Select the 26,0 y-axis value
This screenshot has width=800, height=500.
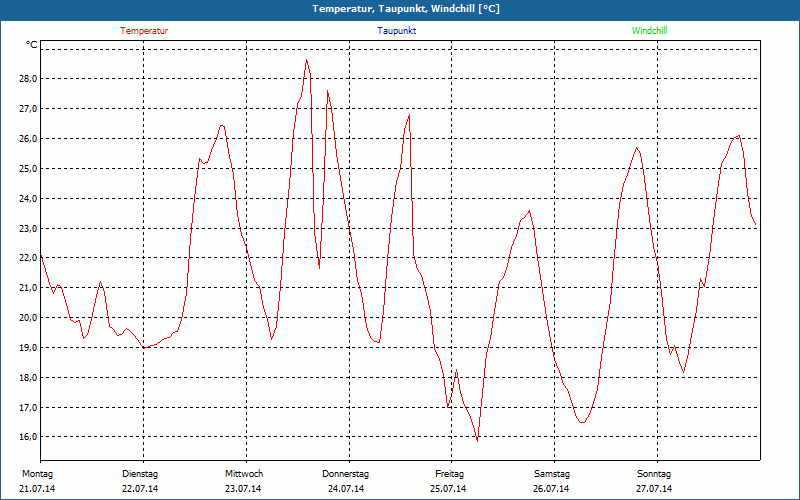tap(28, 139)
